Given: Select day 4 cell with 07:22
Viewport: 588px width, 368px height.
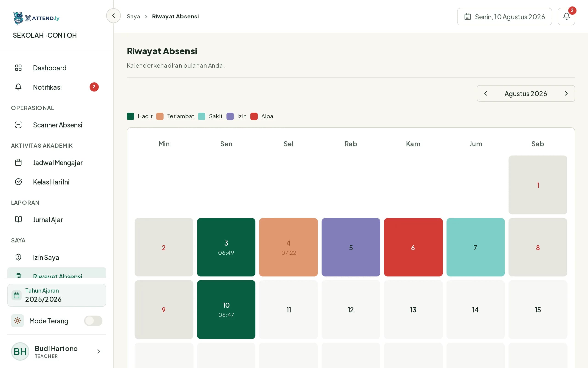Looking at the screenshot, I should pyautogui.click(x=288, y=247).
